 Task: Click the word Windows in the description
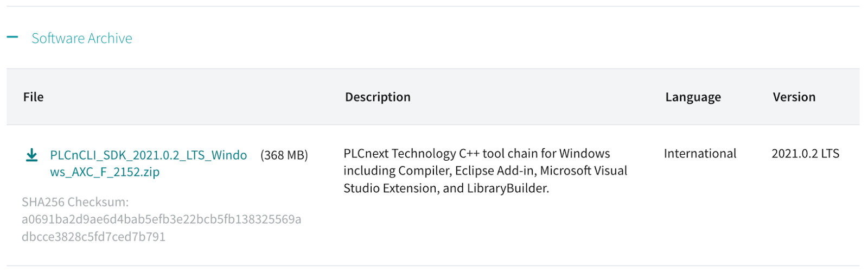[x=585, y=154]
